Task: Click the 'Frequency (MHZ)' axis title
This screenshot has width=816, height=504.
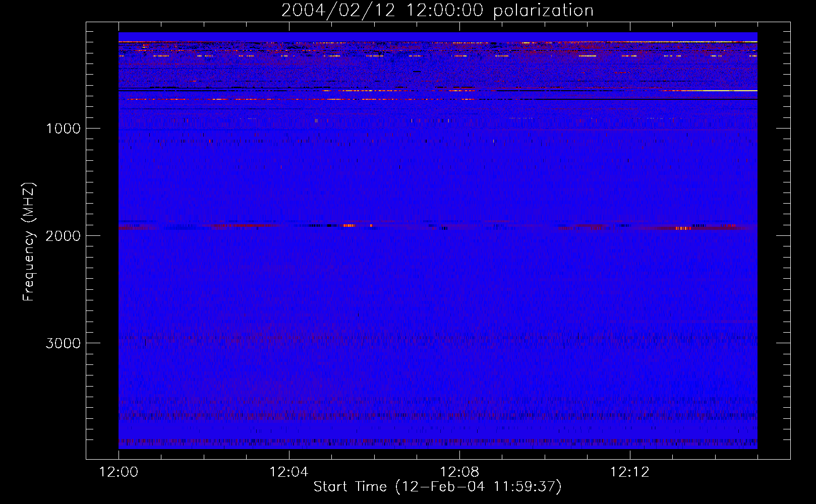Action: pyautogui.click(x=29, y=241)
